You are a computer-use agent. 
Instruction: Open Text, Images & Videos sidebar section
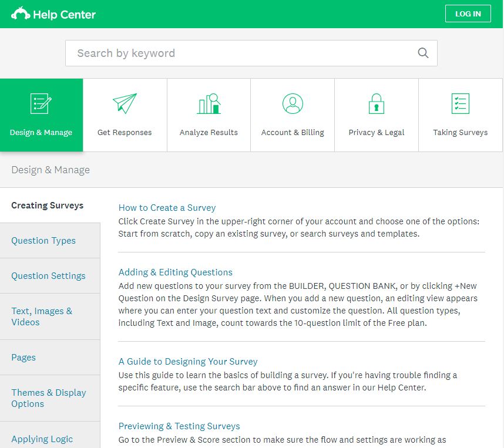point(42,316)
